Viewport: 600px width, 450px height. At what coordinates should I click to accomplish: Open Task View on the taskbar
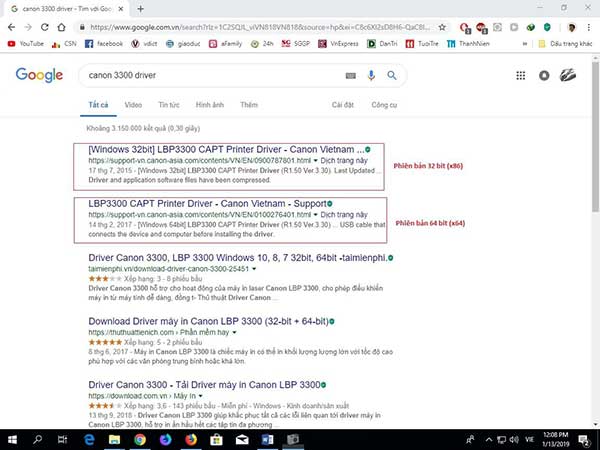point(63,440)
